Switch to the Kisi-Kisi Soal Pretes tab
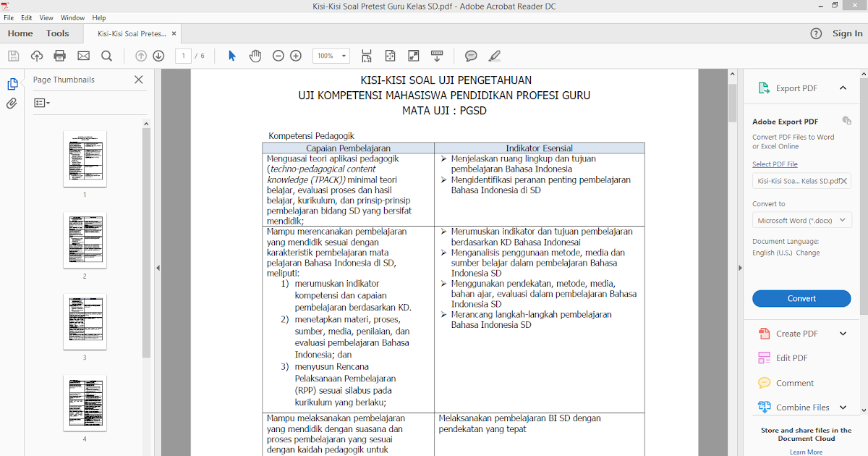 (132, 33)
